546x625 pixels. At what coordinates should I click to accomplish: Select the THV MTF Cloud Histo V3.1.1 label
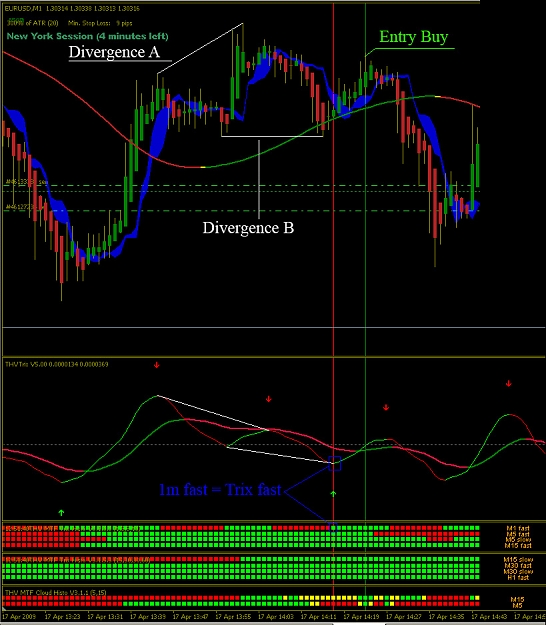[55, 593]
